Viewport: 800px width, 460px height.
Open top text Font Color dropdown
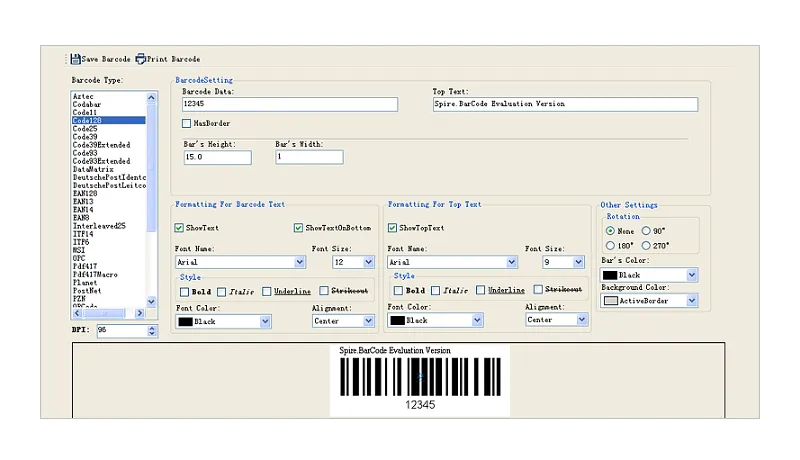point(477,320)
